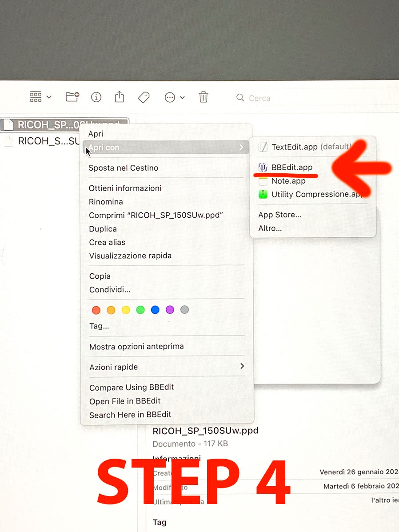
Task: Apply the purple tag color
Action: [170, 309]
